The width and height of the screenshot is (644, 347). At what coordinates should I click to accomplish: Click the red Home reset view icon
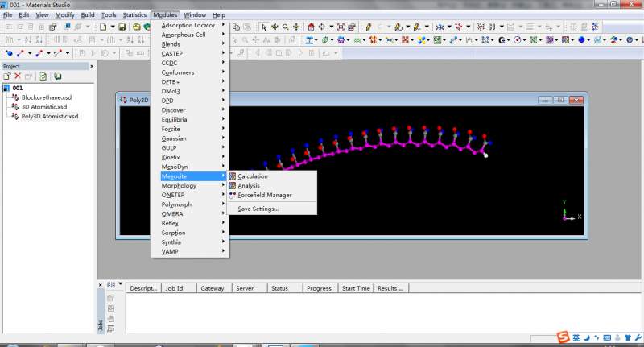(x=311, y=27)
